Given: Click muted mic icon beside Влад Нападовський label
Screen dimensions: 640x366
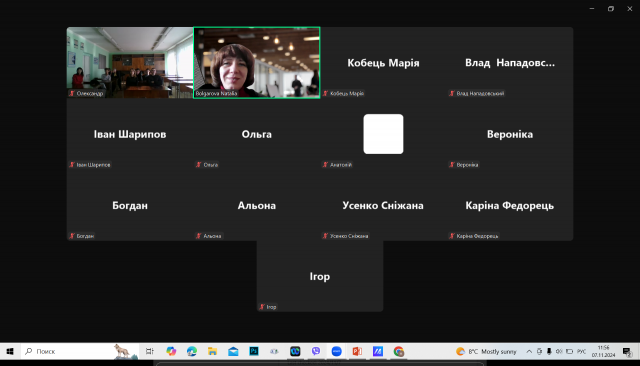Looking at the screenshot, I should pyautogui.click(x=452, y=93).
